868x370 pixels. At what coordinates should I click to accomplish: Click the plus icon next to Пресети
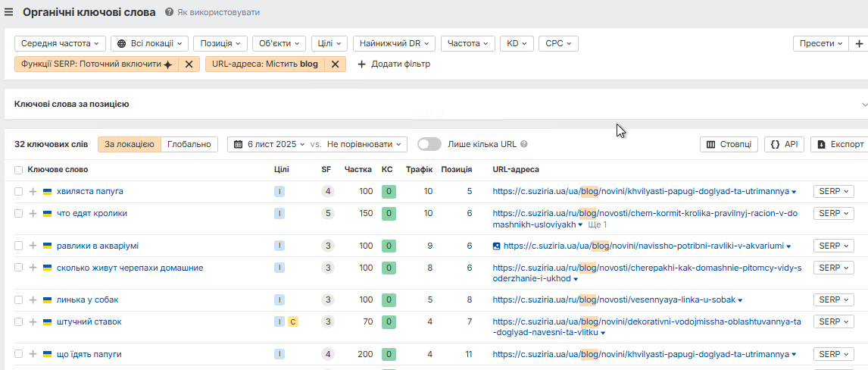(x=859, y=44)
